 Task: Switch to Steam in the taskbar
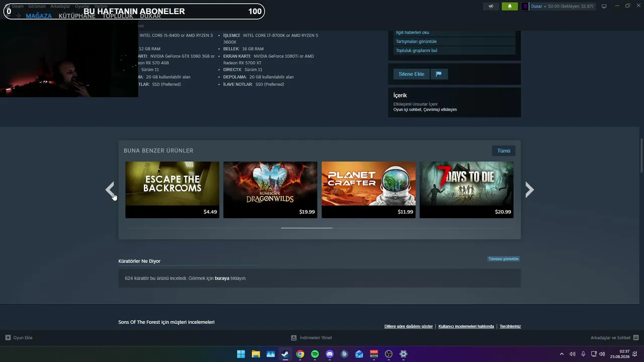(x=285, y=354)
